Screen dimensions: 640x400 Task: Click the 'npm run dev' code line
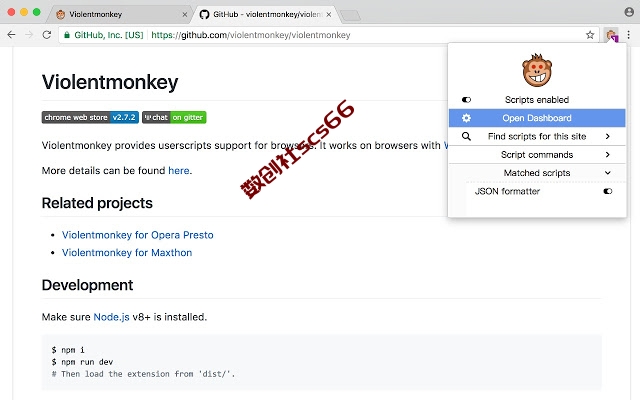coord(82,362)
